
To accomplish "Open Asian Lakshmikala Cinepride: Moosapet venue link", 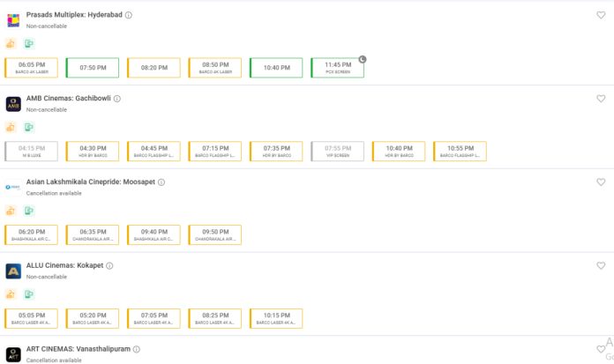I will point(91,182).
